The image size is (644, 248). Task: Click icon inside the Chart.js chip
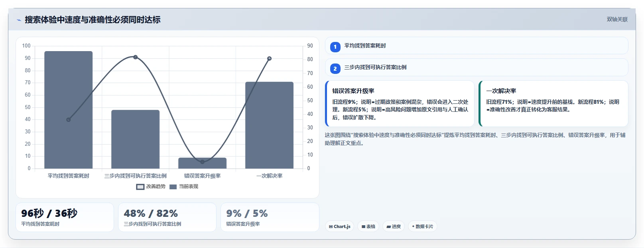point(331,226)
